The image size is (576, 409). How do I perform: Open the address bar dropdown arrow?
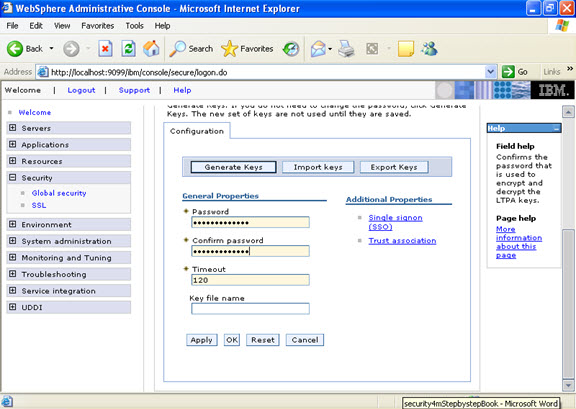pos(490,72)
